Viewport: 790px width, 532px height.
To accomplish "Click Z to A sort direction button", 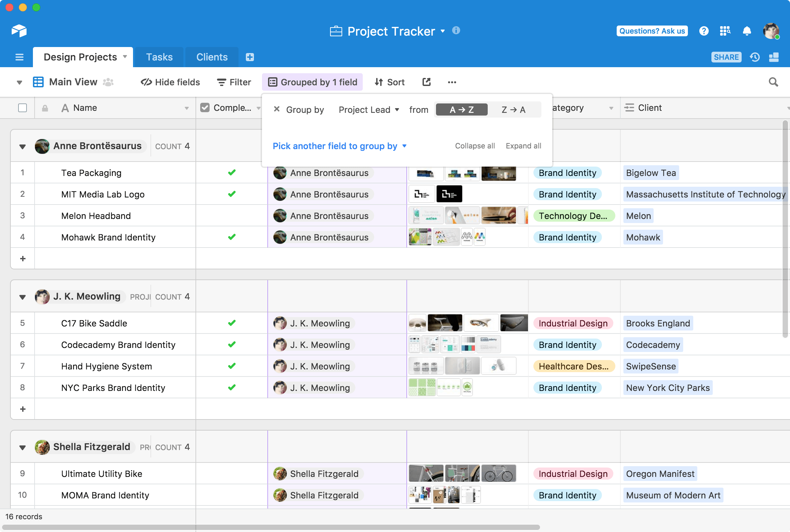I will coord(512,109).
